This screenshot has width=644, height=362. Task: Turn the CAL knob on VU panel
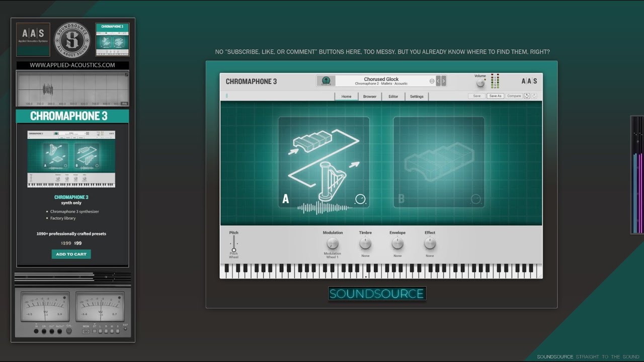[x=69, y=331]
